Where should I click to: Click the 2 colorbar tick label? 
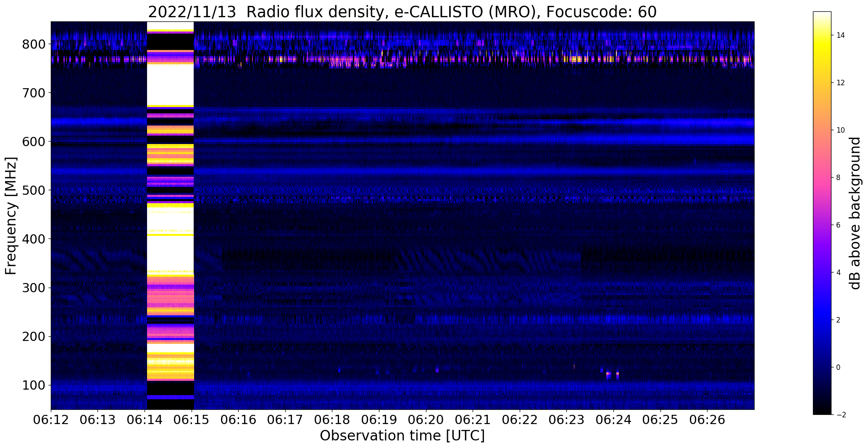pyautogui.click(x=839, y=320)
